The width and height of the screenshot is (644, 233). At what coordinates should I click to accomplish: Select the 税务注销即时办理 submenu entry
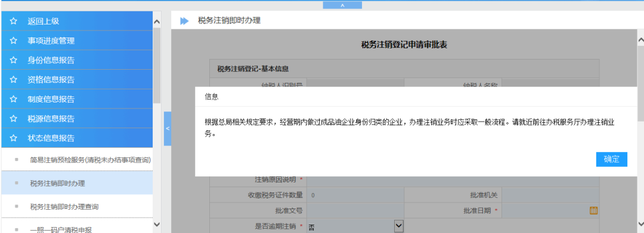(x=77, y=183)
